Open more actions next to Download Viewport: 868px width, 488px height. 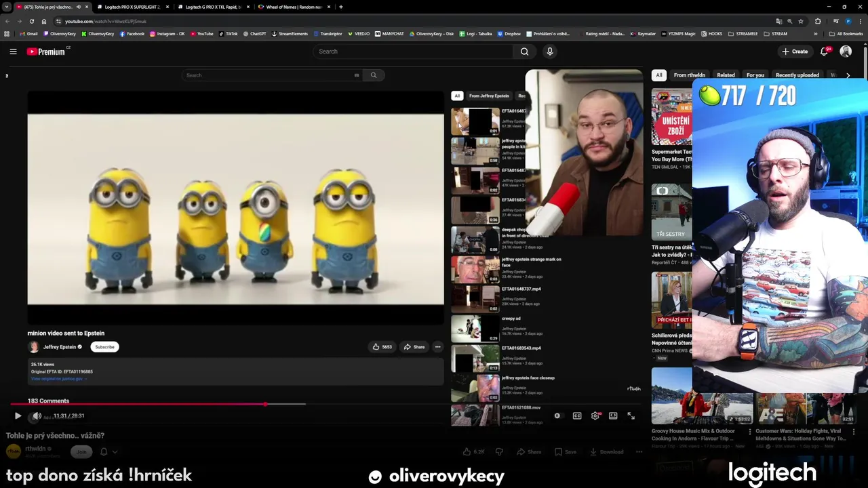(x=639, y=451)
